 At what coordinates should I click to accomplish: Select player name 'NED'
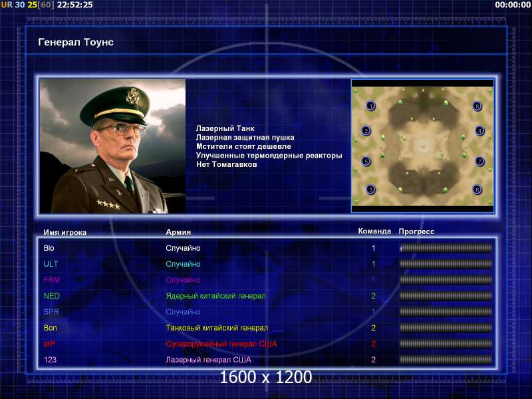(52, 296)
